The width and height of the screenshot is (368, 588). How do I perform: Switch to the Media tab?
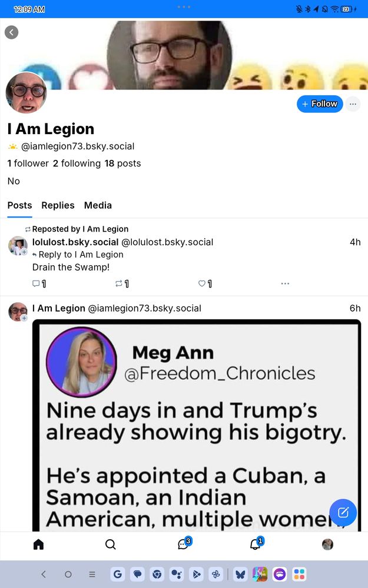point(98,205)
